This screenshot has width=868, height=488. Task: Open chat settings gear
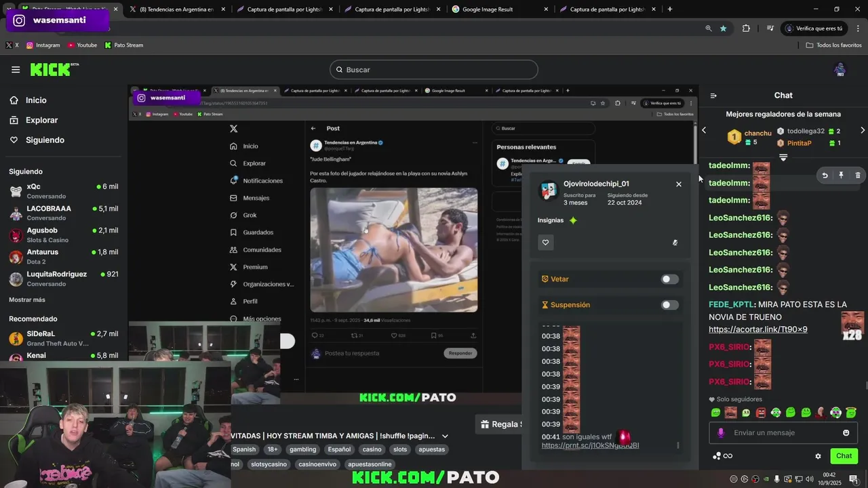click(818, 456)
